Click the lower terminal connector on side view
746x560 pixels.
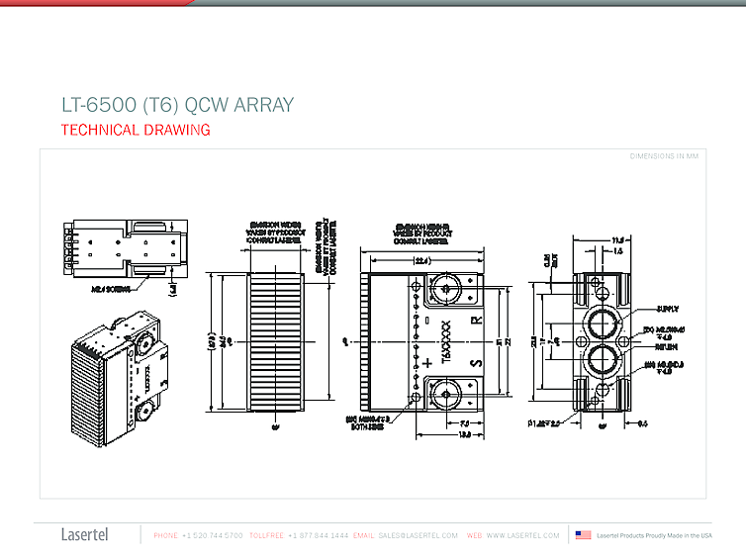443,396
